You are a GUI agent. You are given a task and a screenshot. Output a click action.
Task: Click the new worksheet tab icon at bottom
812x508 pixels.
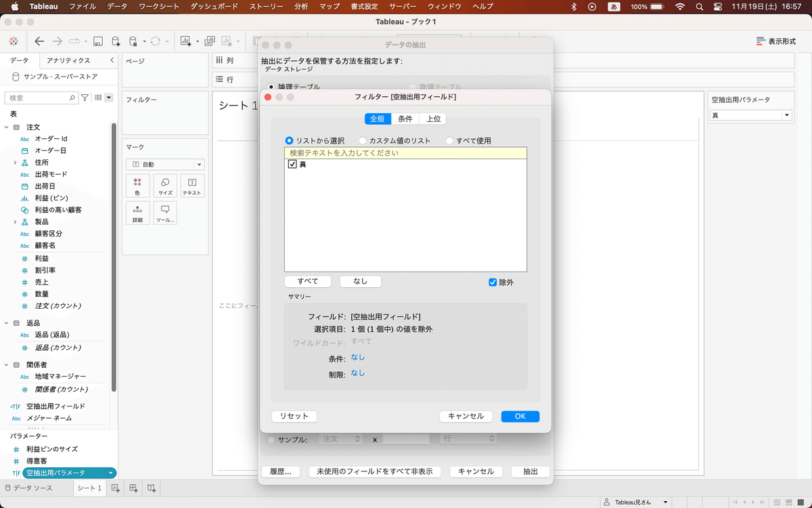pos(116,488)
